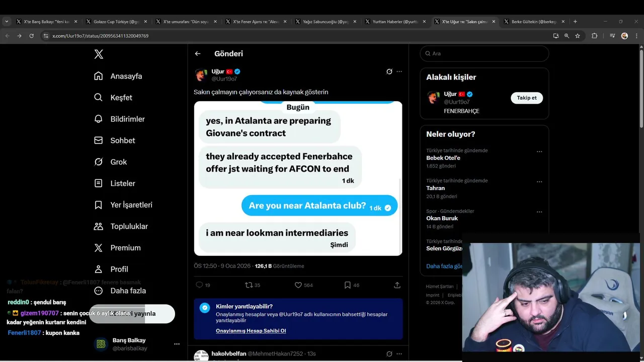
Task: Open Keşfet search icon in sidebar
Action: tap(99, 98)
